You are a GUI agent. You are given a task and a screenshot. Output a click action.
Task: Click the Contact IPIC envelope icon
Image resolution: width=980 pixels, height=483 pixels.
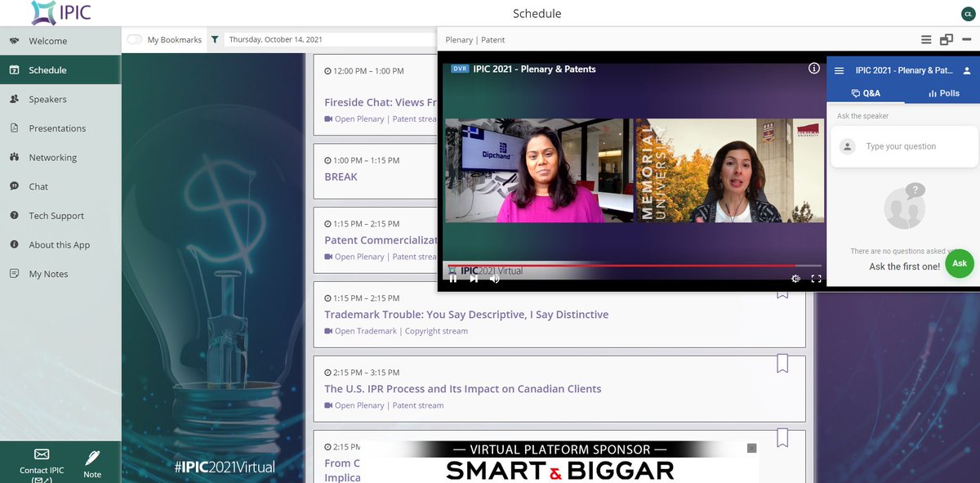[x=42, y=455]
